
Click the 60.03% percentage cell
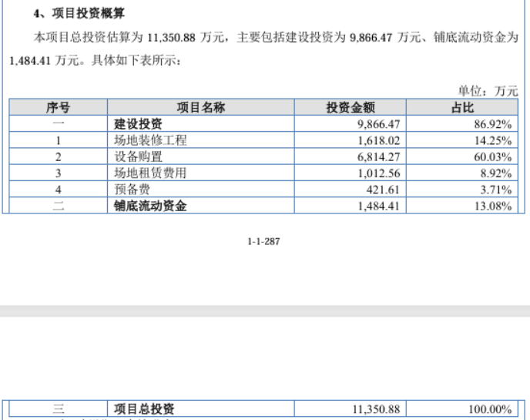coord(495,157)
